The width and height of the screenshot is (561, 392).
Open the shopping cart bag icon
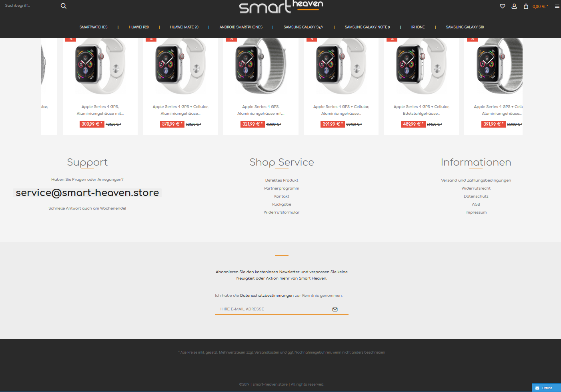(x=526, y=6)
